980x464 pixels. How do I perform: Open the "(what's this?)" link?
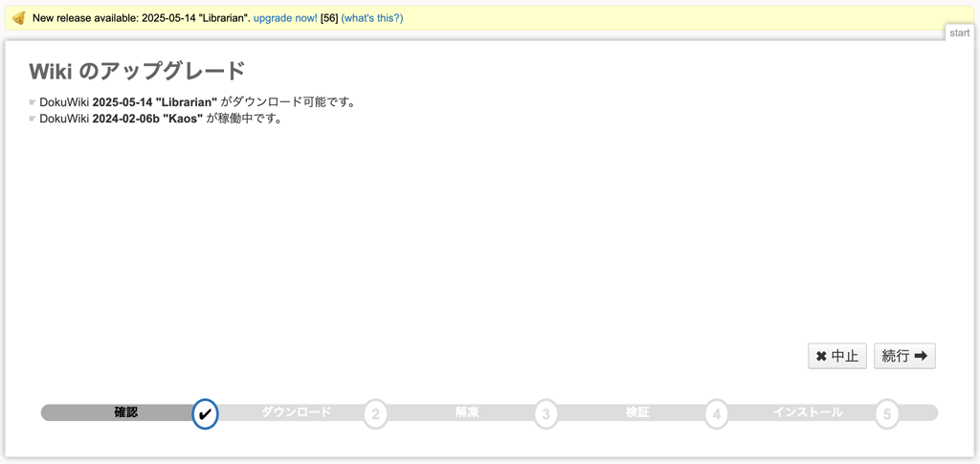click(372, 18)
